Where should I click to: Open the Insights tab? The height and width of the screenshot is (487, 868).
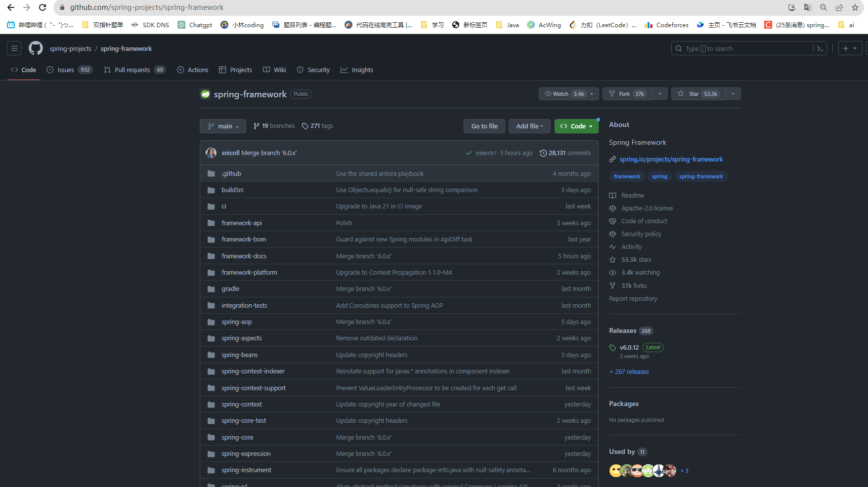coord(357,70)
